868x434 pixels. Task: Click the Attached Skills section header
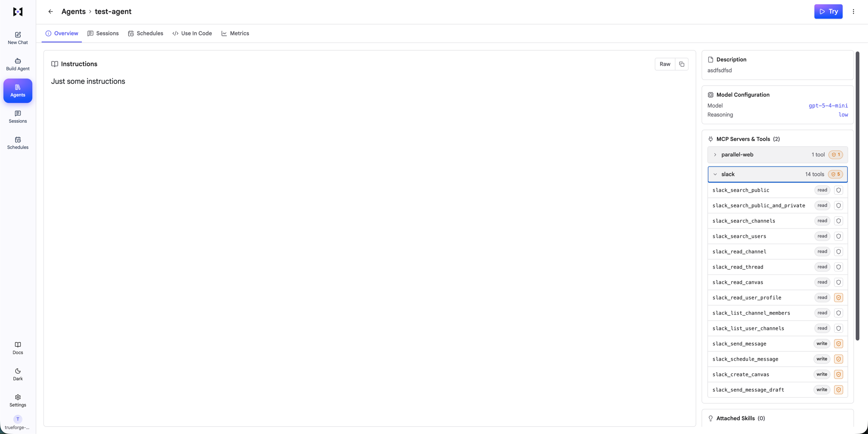(x=740, y=418)
